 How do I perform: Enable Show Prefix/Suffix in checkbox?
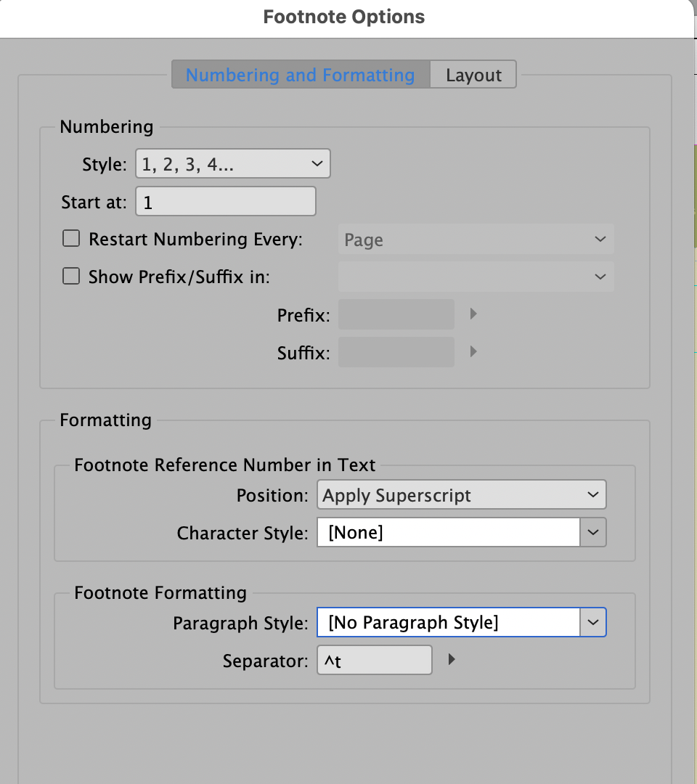70,276
